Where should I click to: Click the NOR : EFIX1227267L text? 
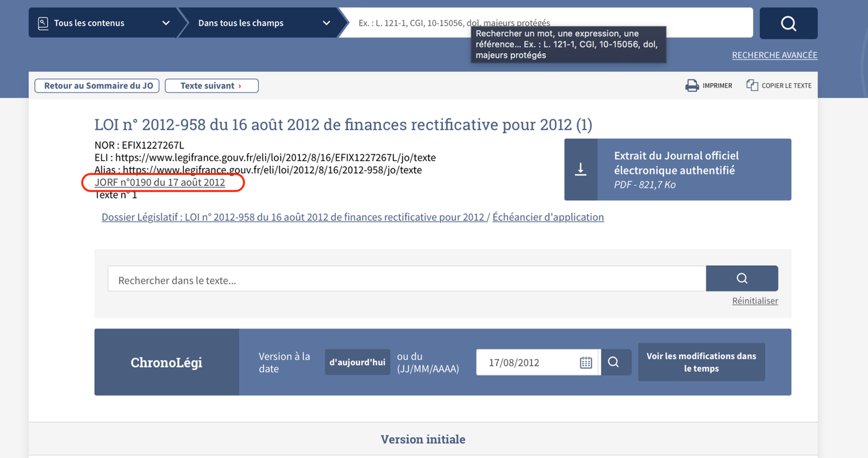[x=139, y=145]
